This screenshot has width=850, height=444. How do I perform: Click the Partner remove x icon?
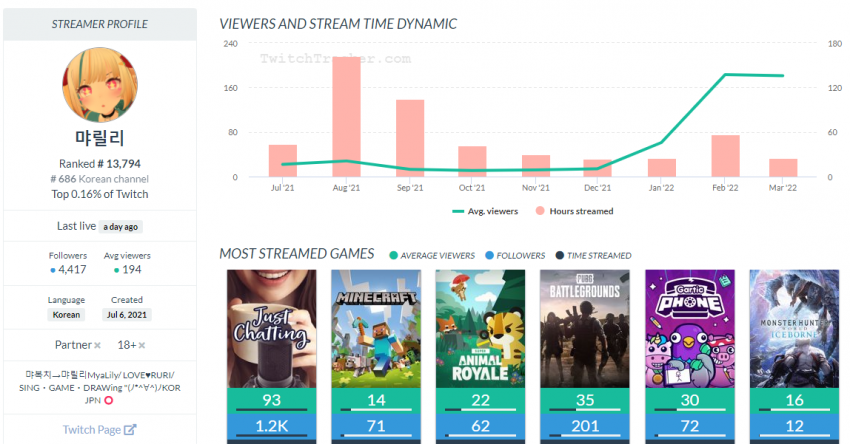pos(97,345)
